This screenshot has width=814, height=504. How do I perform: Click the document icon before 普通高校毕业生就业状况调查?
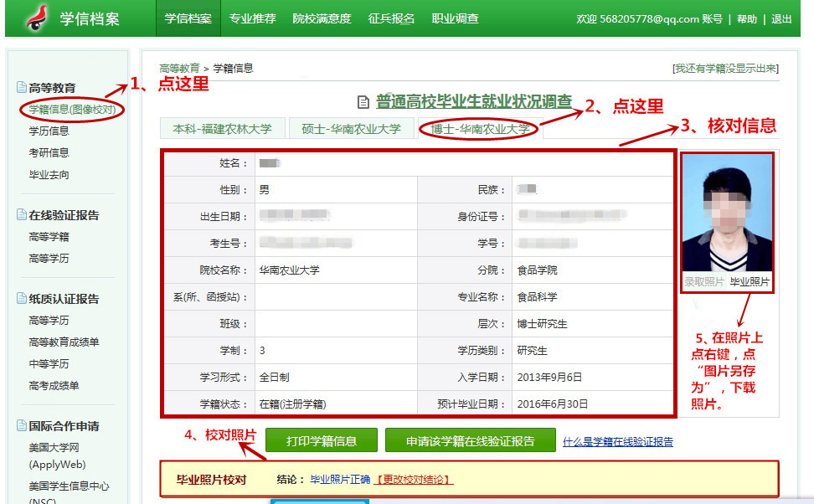tap(363, 102)
